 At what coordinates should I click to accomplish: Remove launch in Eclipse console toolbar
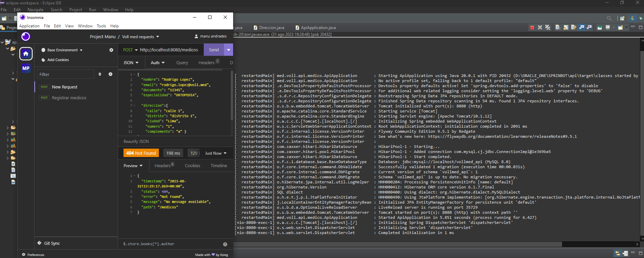540,27
